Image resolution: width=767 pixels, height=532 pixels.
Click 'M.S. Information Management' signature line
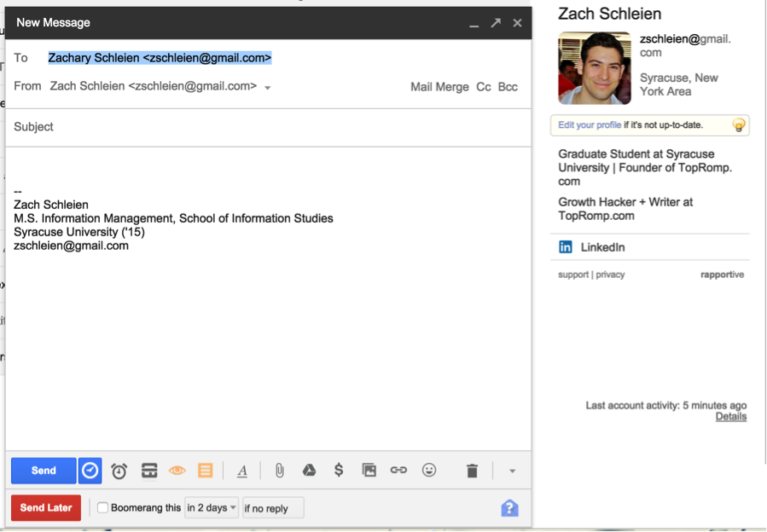tap(173, 218)
